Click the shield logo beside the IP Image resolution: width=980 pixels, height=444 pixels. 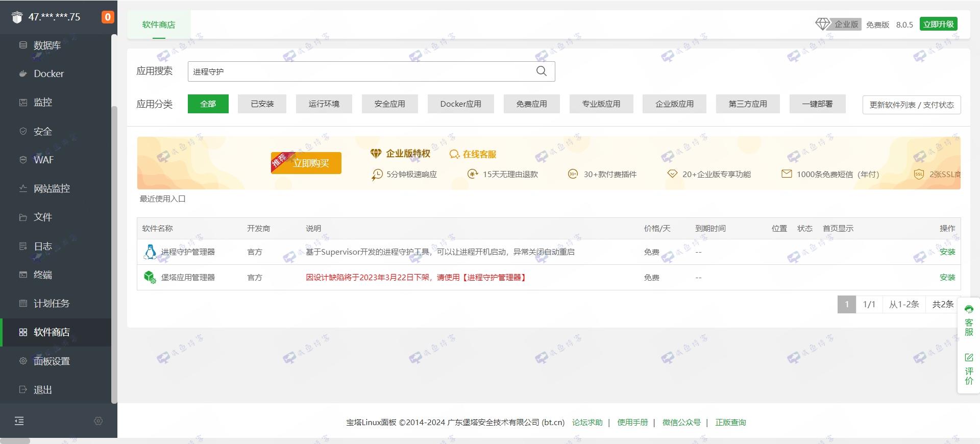click(x=17, y=17)
